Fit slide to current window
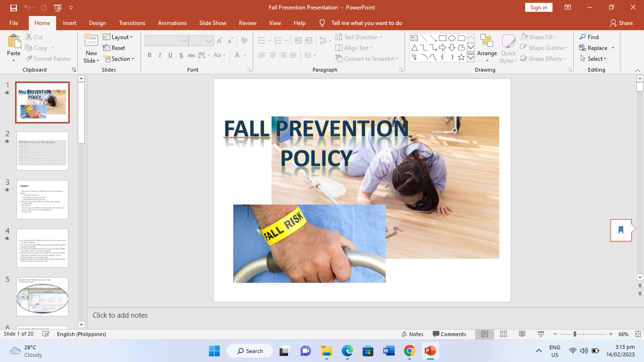 pyautogui.click(x=637, y=334)
